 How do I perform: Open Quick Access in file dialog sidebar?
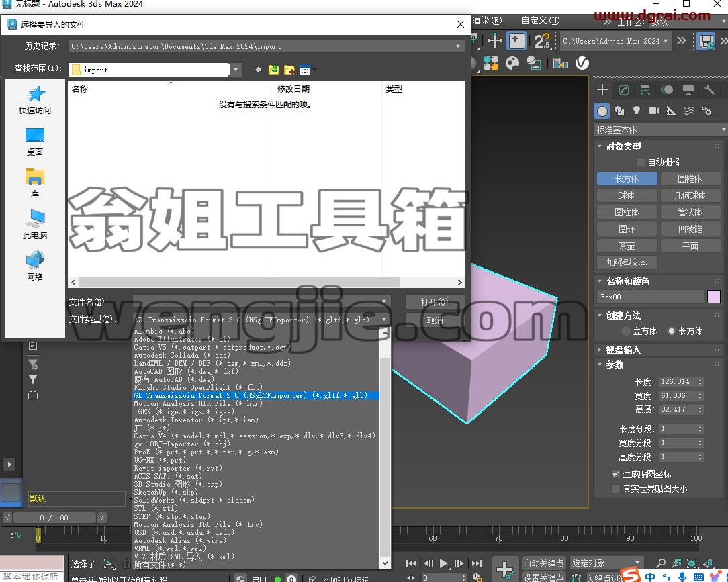pos(35,100)
